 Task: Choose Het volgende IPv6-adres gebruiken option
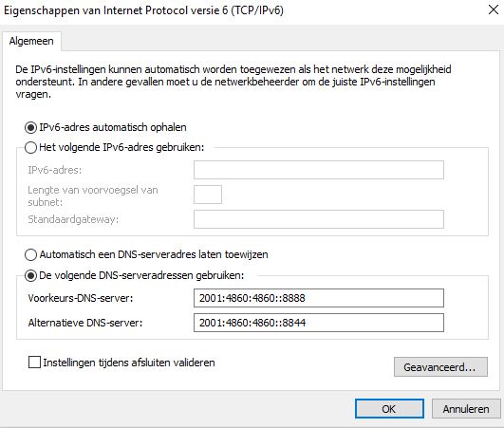31,147
